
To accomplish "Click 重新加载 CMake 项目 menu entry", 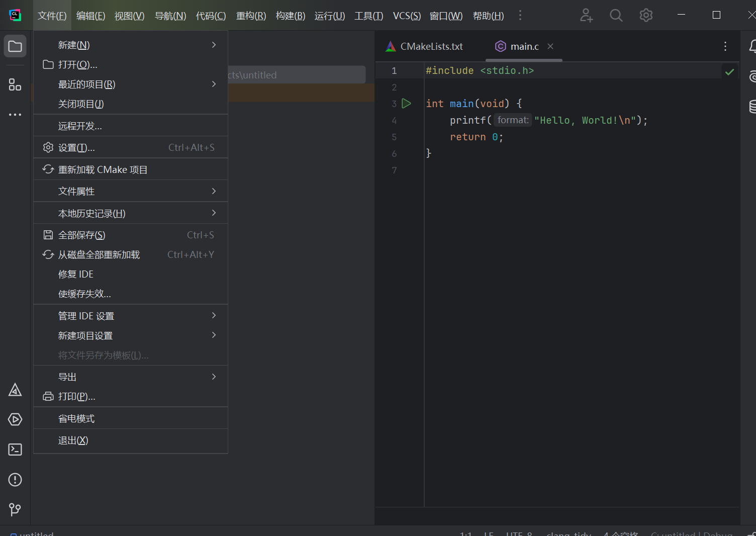I will tap(103, 169).
